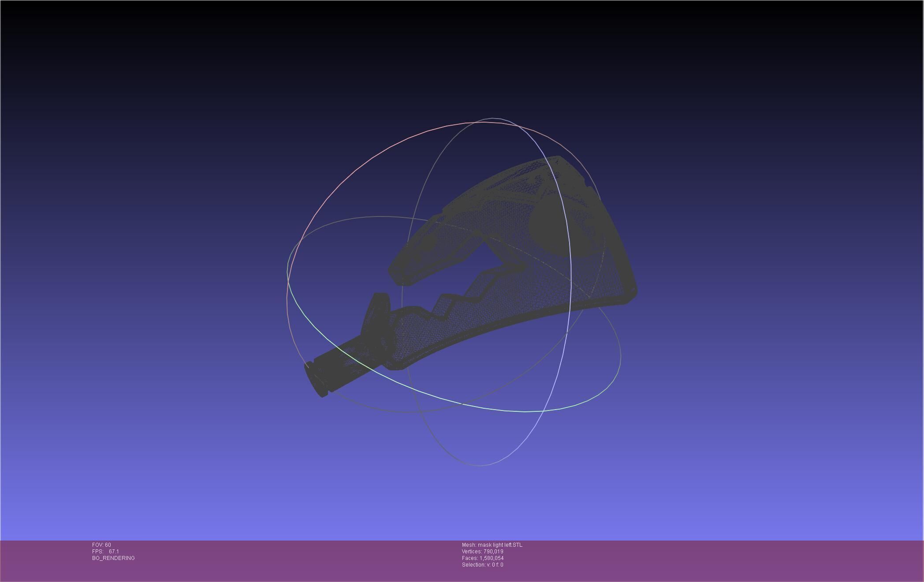Click the FOV: 60 readout
Screen dimensions: 924x582
click(x=101, y=545)
